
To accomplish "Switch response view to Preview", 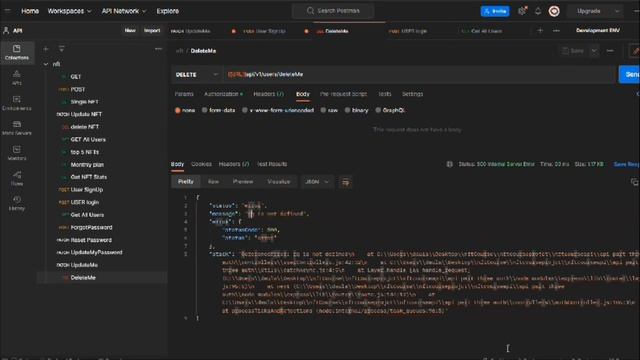I will coord(243,182).
